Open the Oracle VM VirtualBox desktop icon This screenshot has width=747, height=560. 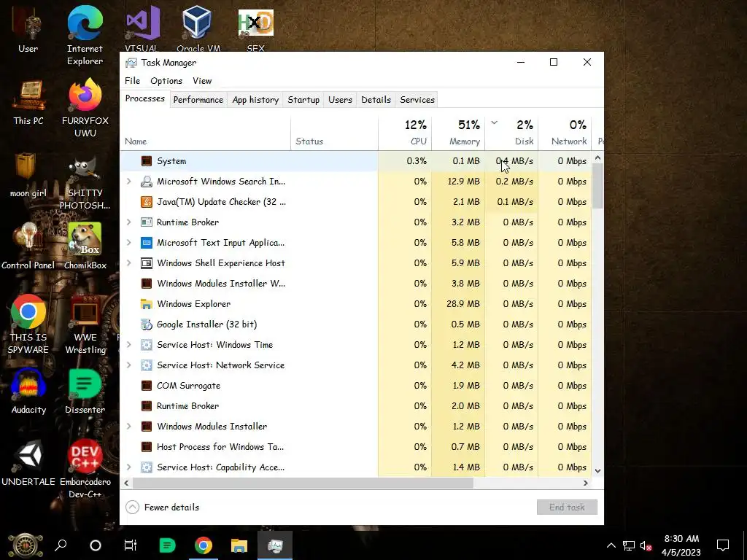tap(197, 28)
